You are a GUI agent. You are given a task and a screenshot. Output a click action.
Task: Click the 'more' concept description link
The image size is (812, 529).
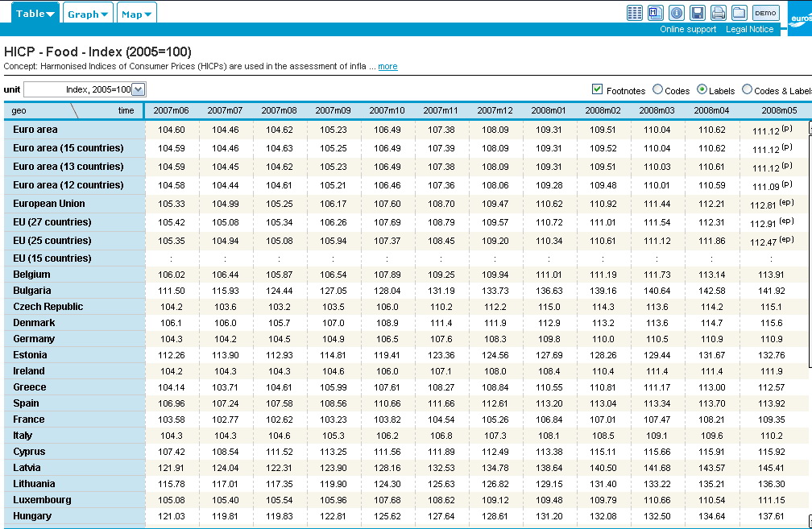pos(387,66)
